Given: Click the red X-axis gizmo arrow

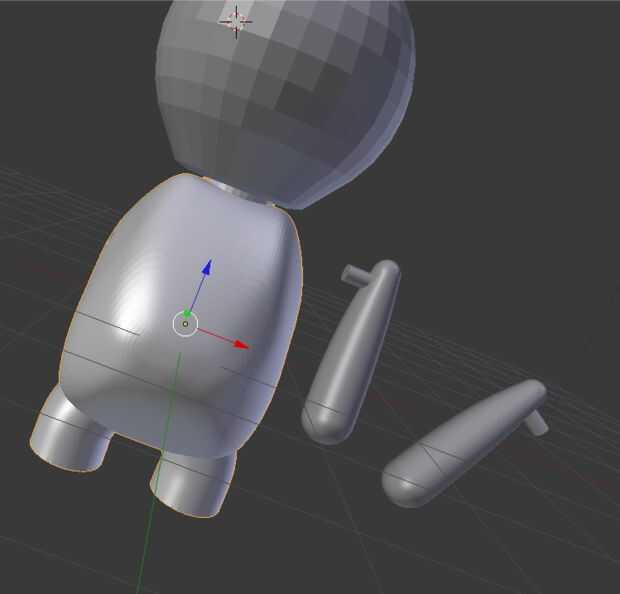Looking at the screenshot, I should (x=241, y=344).
